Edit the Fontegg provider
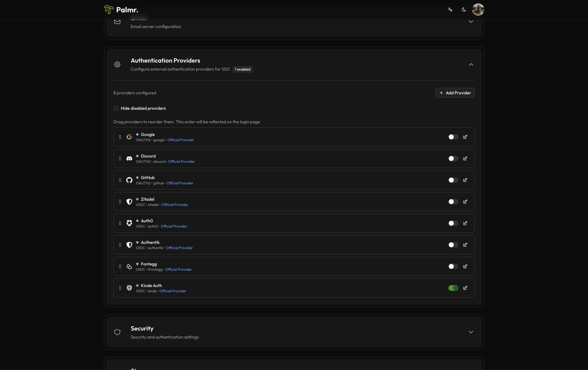This screenshot has width=588, height=370. pyautogui.click(x=465, y=266)
